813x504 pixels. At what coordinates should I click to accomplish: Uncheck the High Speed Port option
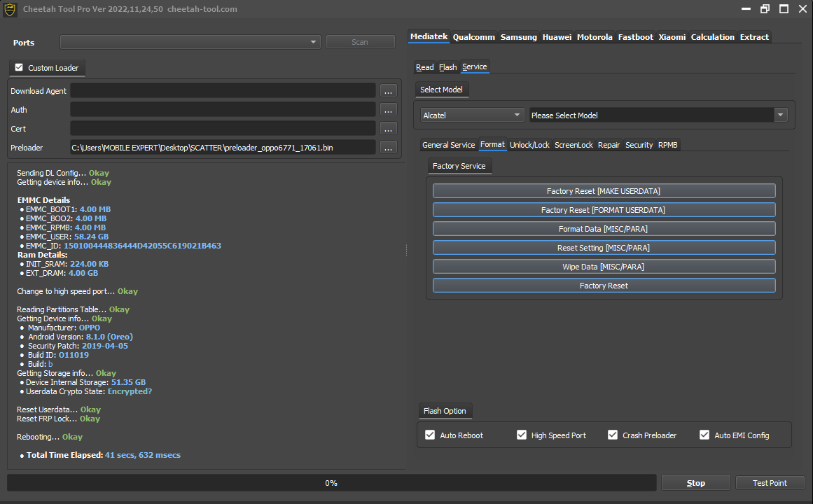click(522, 435)
